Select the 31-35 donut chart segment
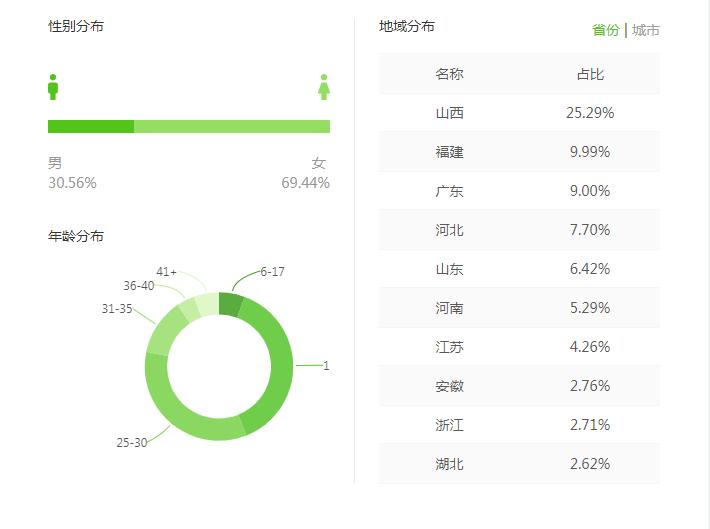The width and height of the screenshot is (710, 529). coord(165,333)
